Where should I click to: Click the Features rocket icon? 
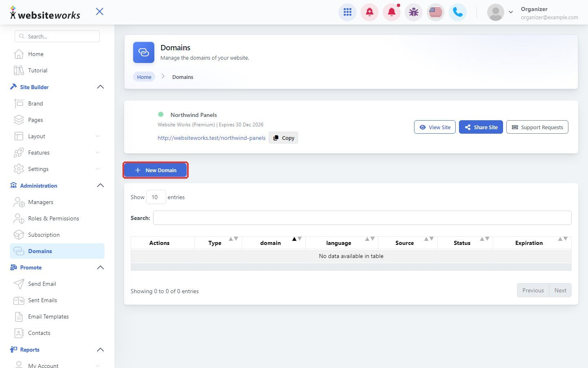point(19,153)
